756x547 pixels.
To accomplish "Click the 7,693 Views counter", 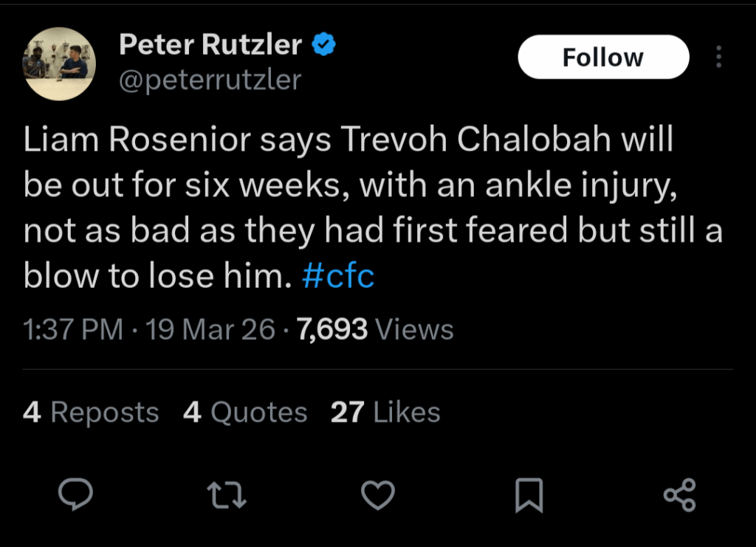I will click(331, 329).
